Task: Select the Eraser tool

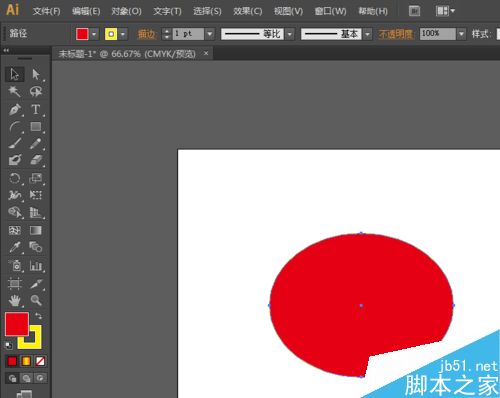Action: pyautogui.click(x=36, y=160)
